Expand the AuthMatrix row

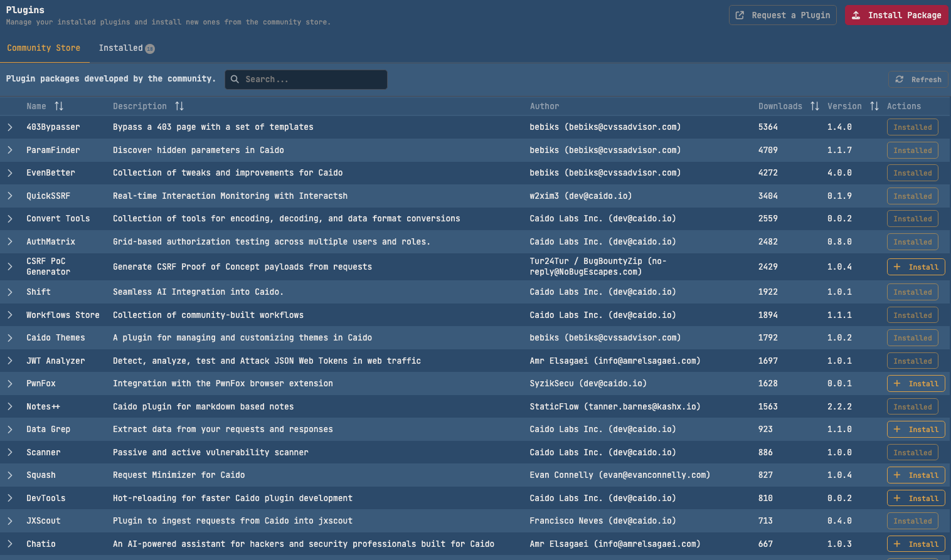[10, 241]
